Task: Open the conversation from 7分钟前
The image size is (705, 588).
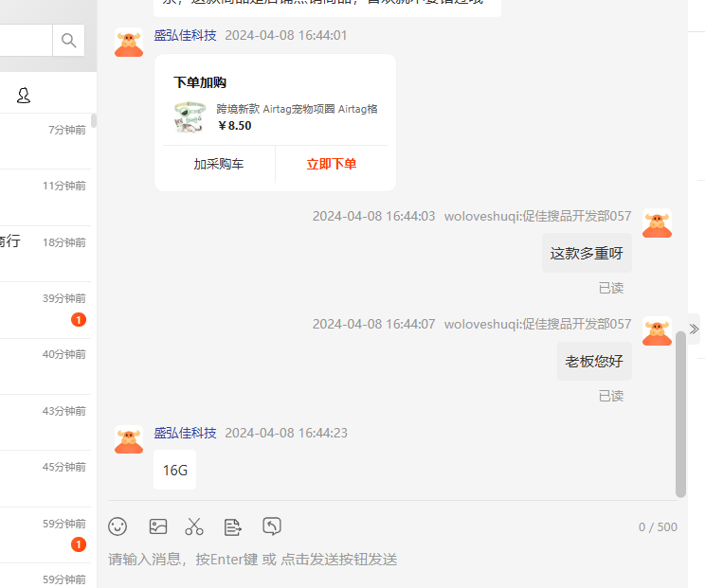Action: (45, 141)
